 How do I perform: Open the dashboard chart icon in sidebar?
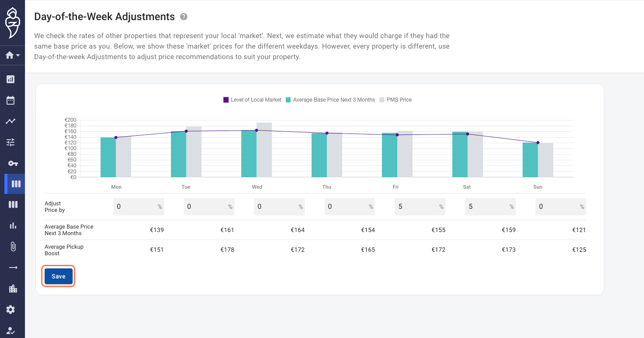click(10, 79)
